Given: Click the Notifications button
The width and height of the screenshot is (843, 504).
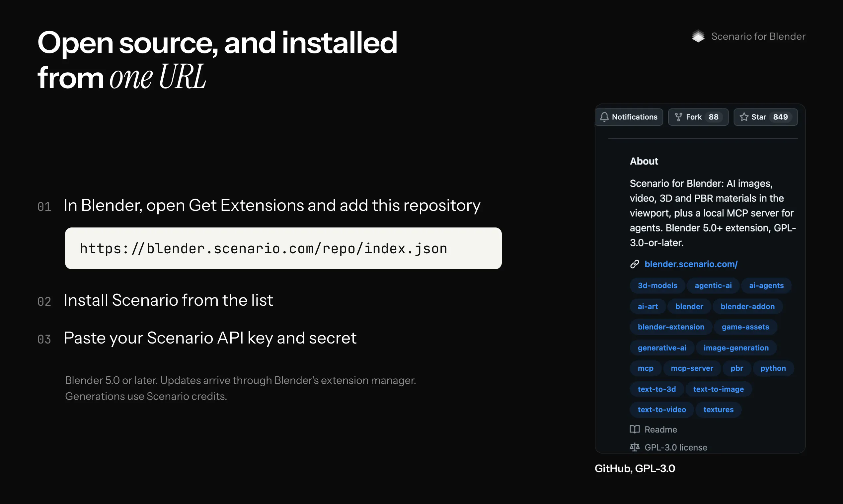Looking at the screenshot, I should click(629, 117).
